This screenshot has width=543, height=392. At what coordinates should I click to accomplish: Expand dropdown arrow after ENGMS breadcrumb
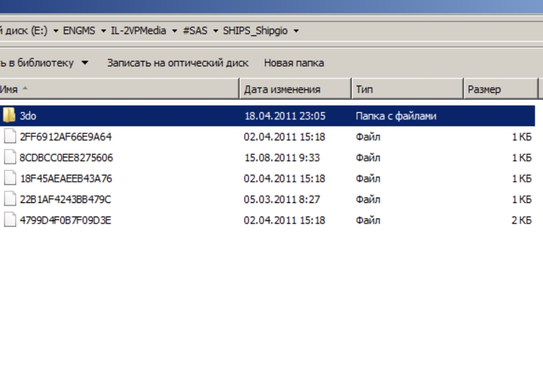103,31
